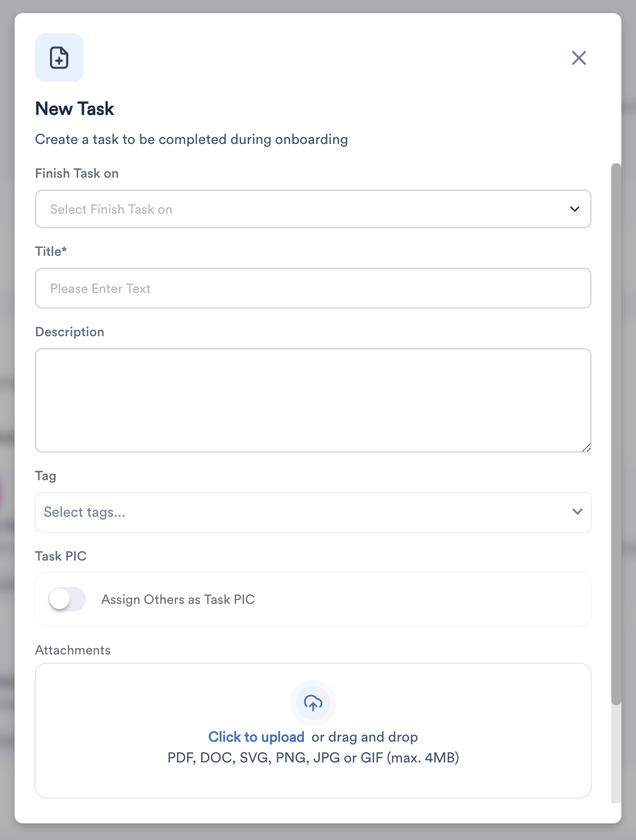Click the 'New Task' heading
This screenshot has width=636, height=840.
(75, 109)
